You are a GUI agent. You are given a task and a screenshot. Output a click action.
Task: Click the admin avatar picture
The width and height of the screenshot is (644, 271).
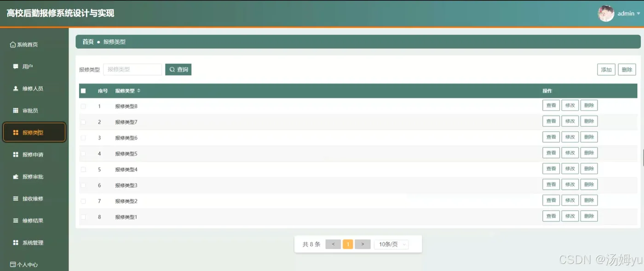coord(606,13)
